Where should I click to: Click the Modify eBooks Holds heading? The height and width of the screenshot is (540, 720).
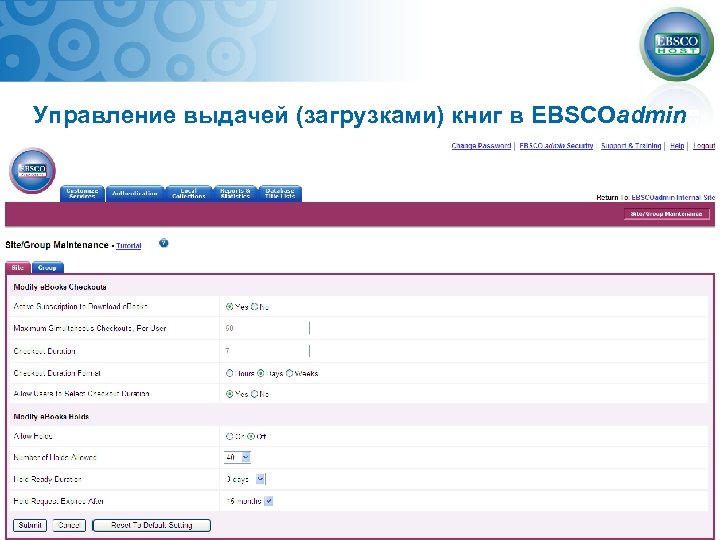(x=51, y=416)
